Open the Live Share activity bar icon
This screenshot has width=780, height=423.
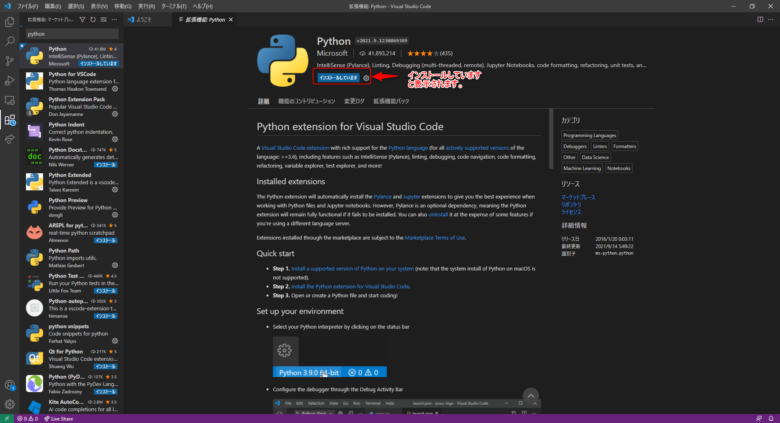tap(9, 139)
